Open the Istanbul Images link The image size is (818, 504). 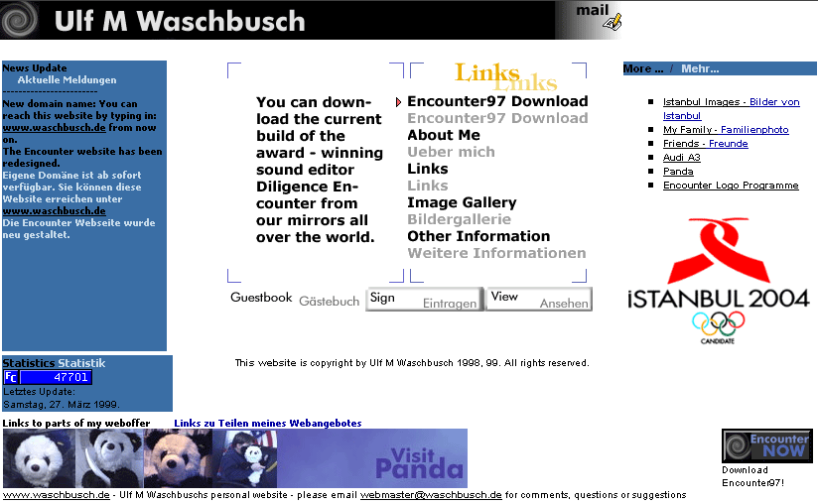(x=731, y=102)
